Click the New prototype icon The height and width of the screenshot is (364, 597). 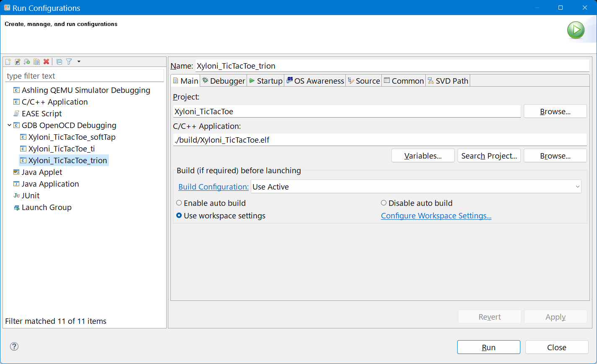click(18, 62)
